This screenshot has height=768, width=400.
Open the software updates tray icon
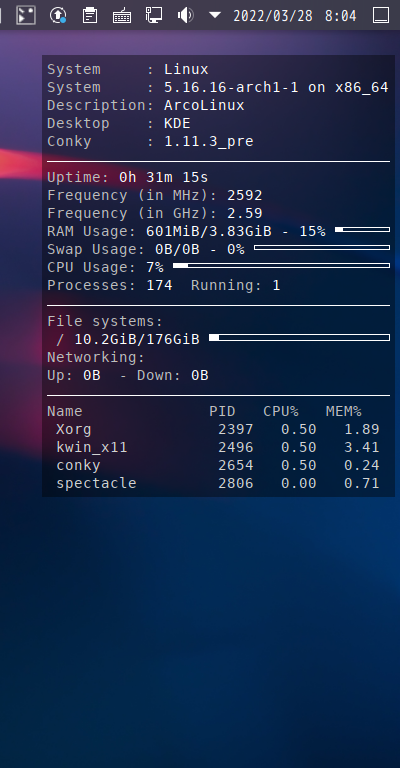58,15
